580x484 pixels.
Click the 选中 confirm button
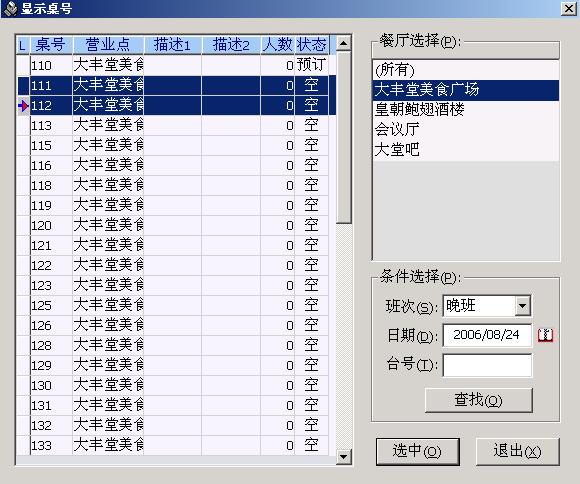[418, 451]
